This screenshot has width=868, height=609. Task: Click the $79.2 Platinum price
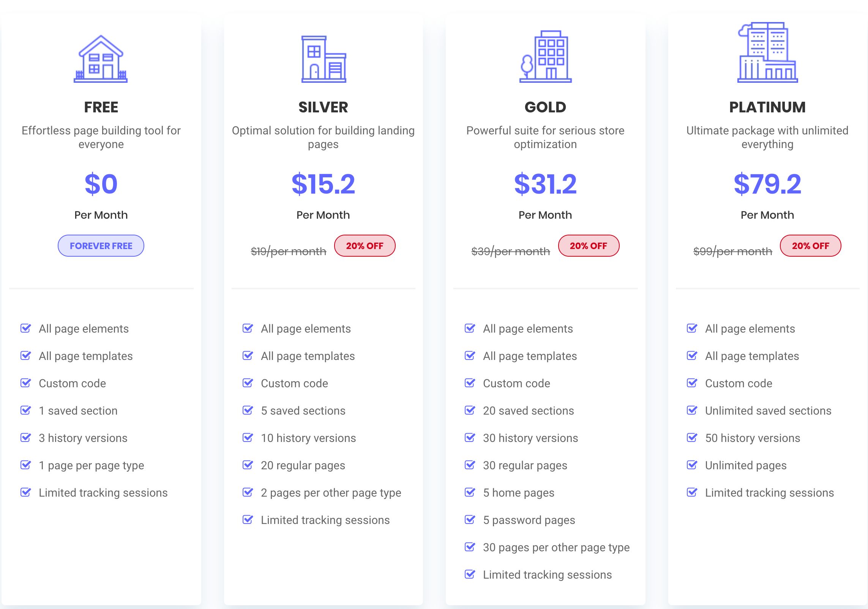click(x=767, y=184)
